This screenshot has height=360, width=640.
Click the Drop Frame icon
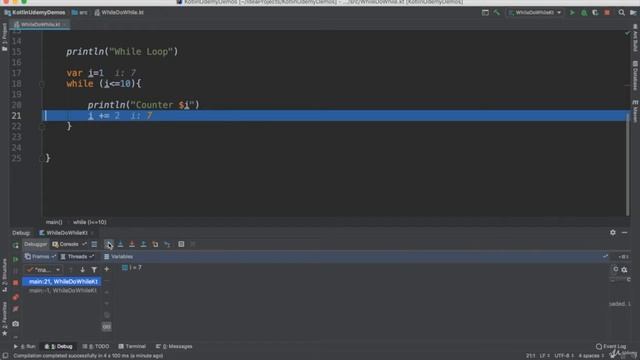tap(155, 244)
